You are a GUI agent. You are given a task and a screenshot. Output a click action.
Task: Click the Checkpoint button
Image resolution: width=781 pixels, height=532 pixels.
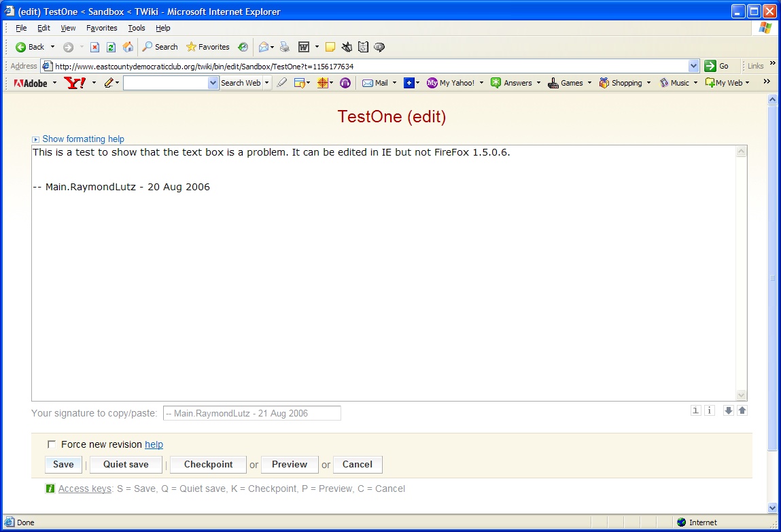(208, 464)
